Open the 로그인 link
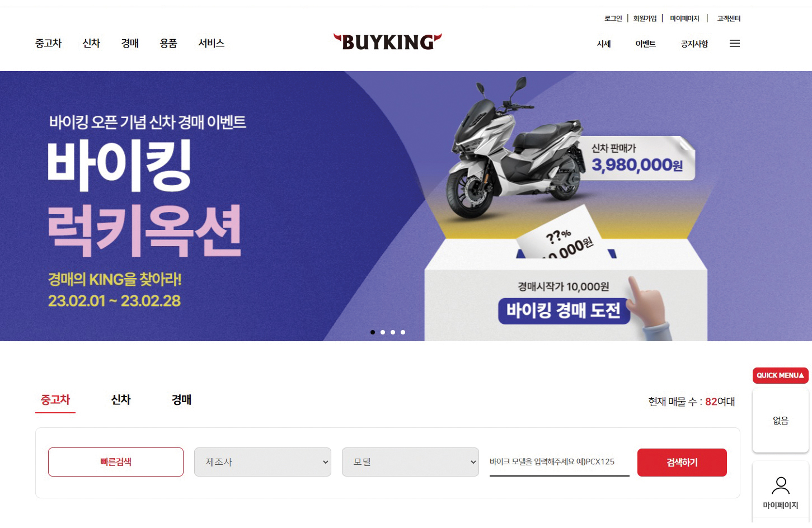 tap(613, 18)
